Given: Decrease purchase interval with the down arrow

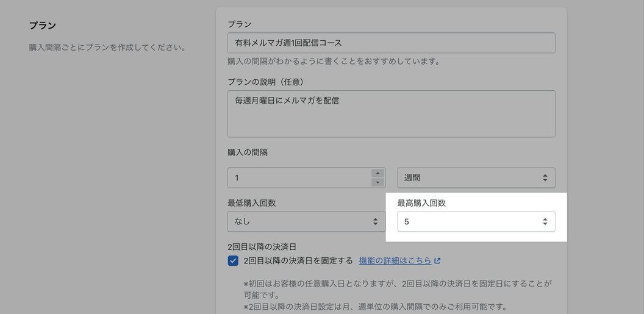Looking at the screenshot, I should pyautogui.click(x=377, y=182).
